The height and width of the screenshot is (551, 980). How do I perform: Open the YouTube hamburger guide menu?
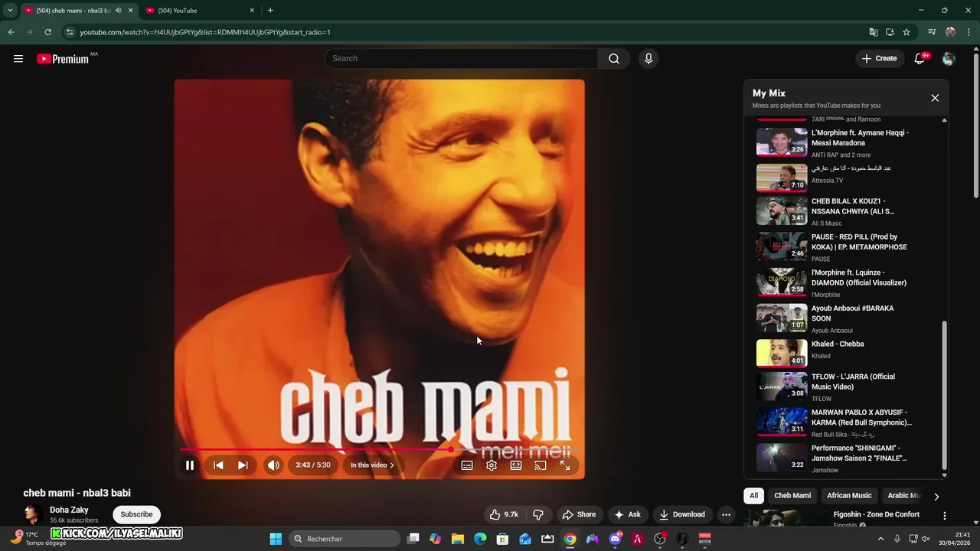click(18, 58)
